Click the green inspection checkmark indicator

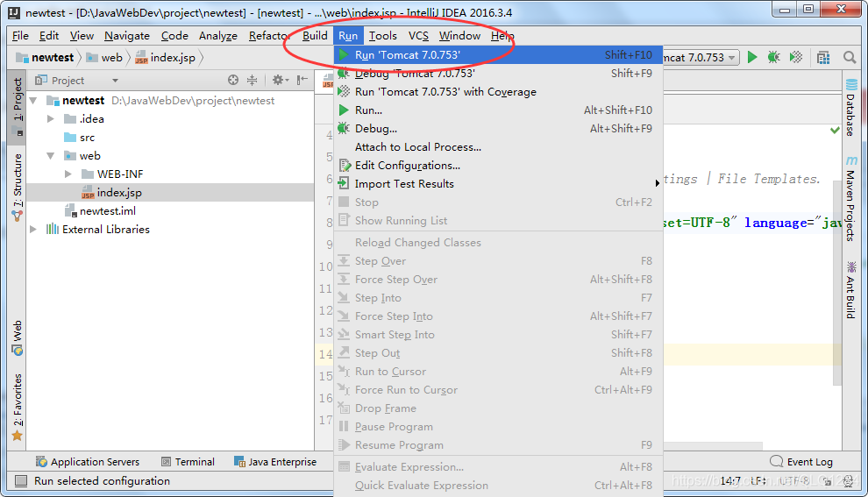835,131
